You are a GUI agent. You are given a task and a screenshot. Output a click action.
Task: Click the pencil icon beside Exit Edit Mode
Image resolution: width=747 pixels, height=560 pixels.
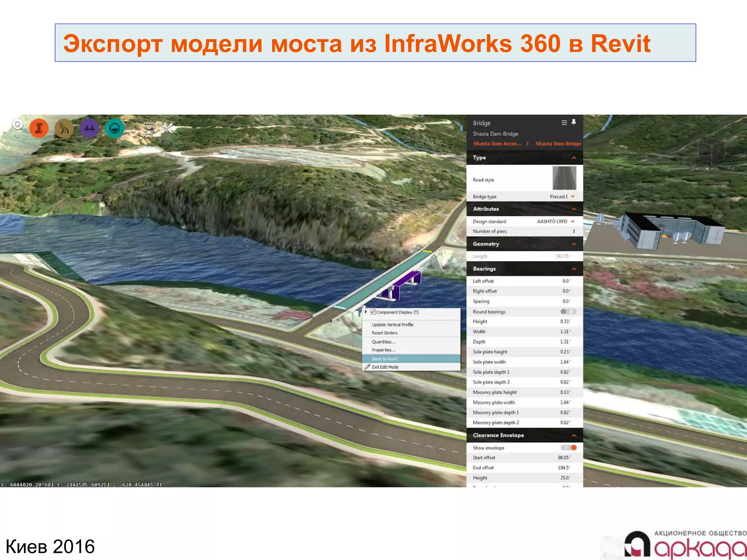point(367,367)
